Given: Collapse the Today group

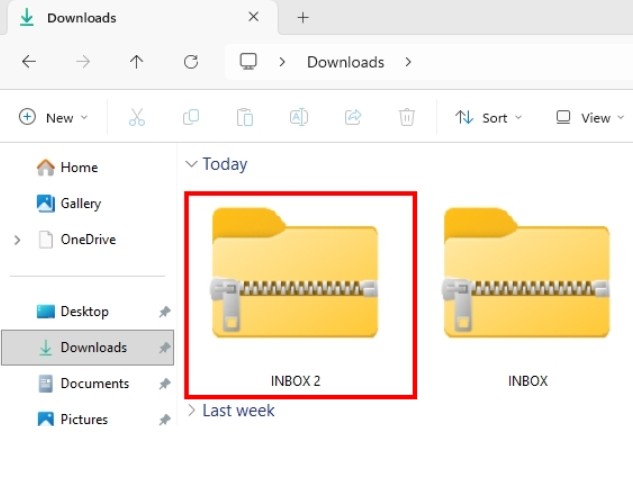Looking at the screenshot, I should click(x=192, y=164).
